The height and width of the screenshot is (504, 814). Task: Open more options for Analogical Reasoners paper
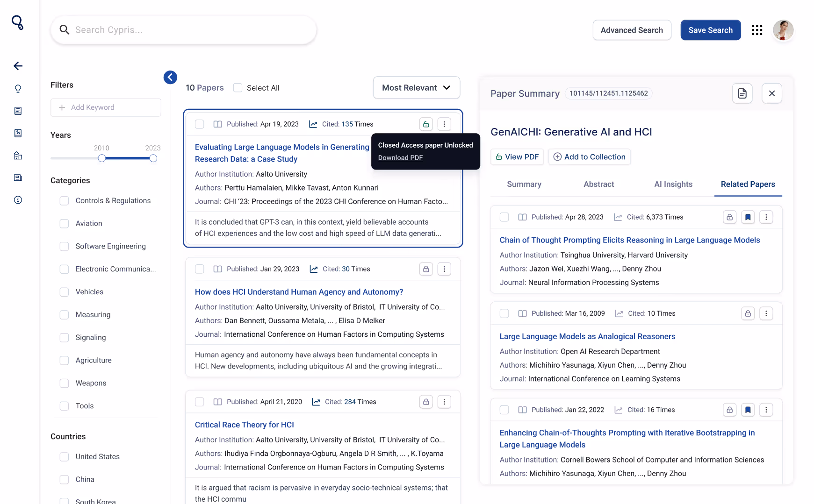(766, 313)
